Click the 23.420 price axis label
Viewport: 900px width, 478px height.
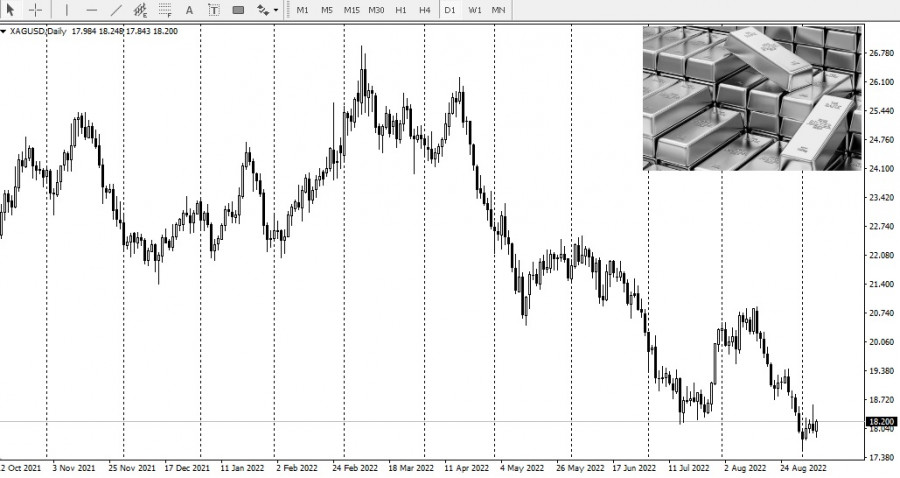(x=882, y=197)
